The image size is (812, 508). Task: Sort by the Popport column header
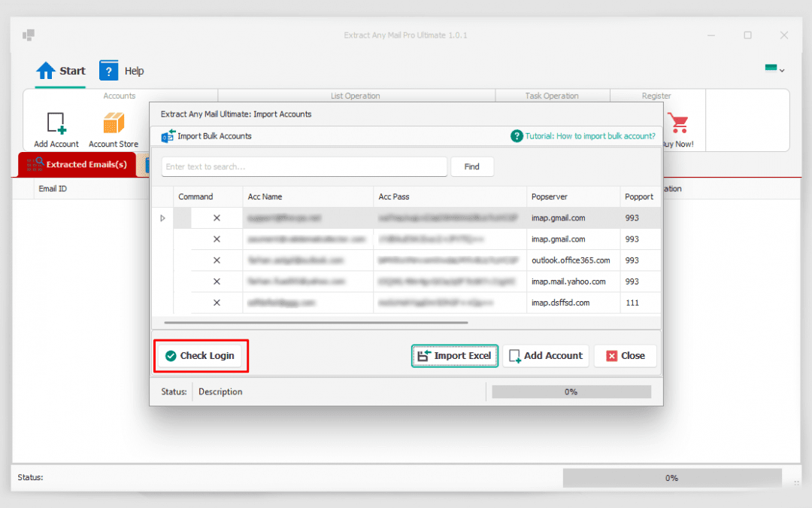coord(640,196)
